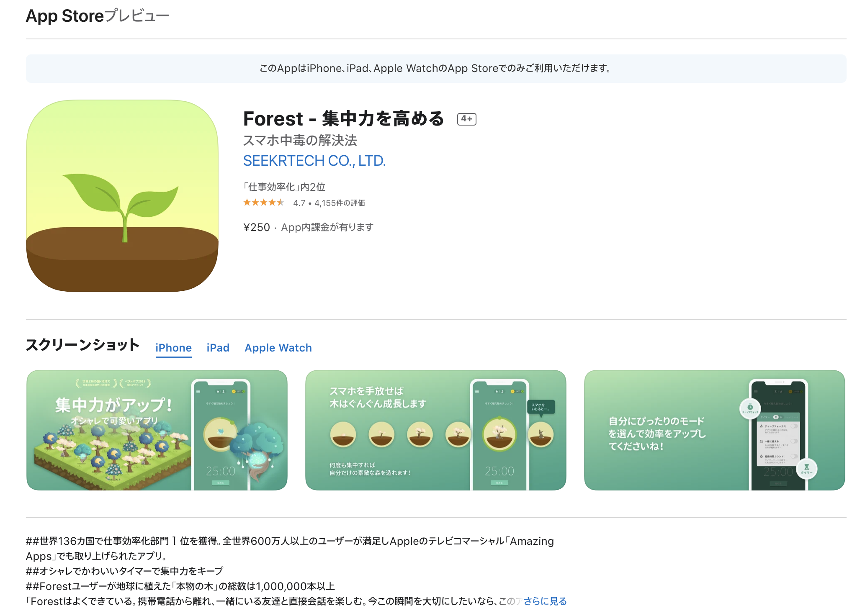Click the App内課金が有ります notice
865x616 pixels.
327,227
